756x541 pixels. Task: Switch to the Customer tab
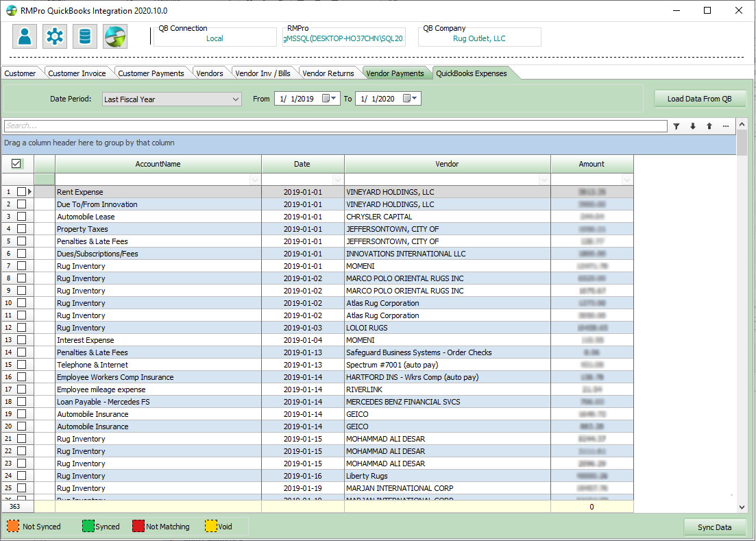21,73
